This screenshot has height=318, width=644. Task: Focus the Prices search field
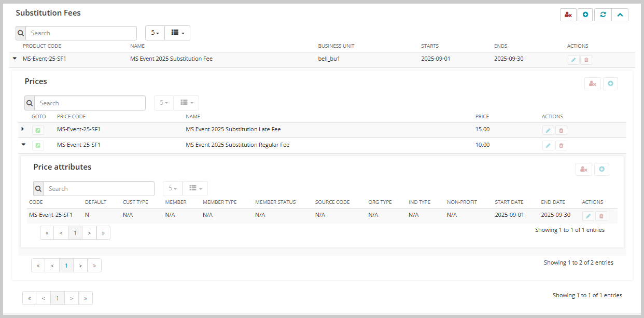(x=90, y=103)
